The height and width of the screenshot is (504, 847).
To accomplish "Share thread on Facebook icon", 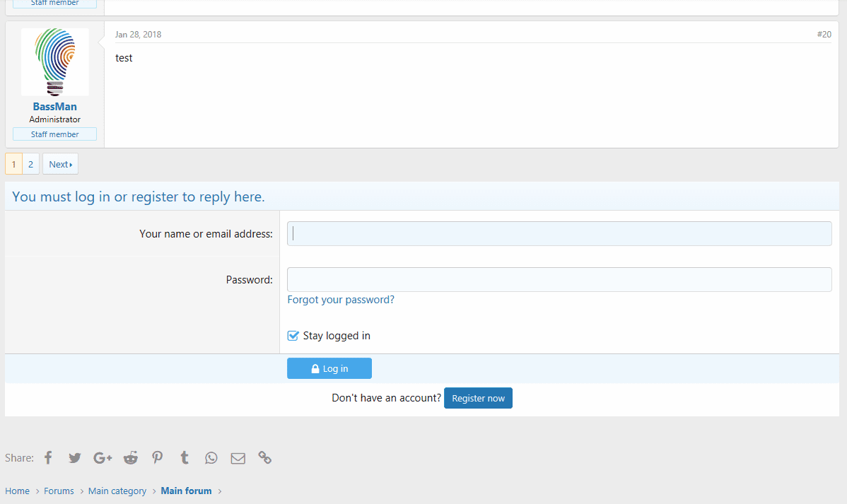I will (48, 458).
